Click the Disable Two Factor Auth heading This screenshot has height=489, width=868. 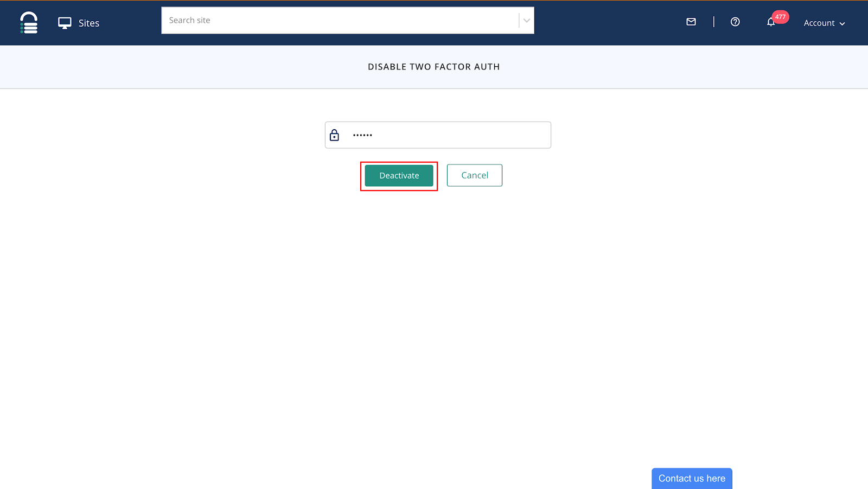click(x=434, y=67)
